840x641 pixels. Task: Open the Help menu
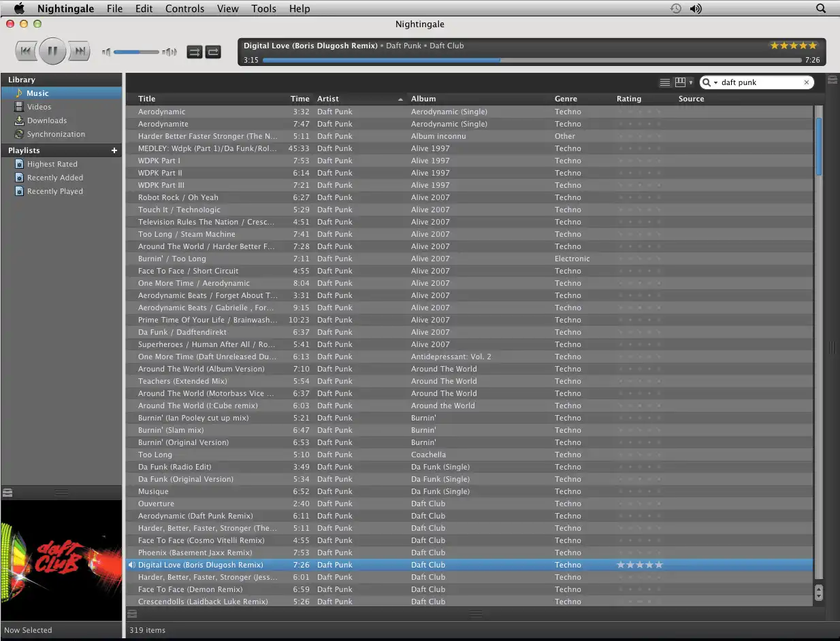coord(299,9)
